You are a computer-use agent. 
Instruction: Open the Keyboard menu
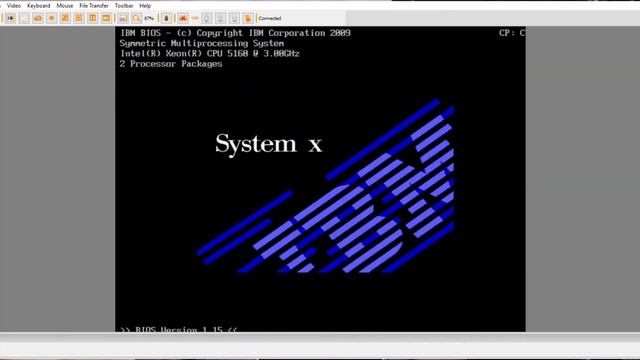click(38, 6)
